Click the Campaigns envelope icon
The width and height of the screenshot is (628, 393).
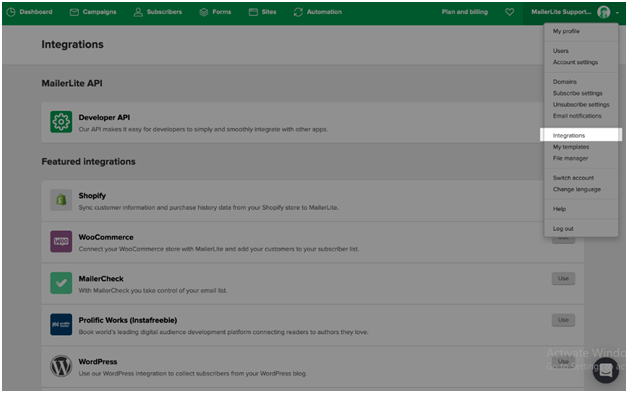pos(74,12)
